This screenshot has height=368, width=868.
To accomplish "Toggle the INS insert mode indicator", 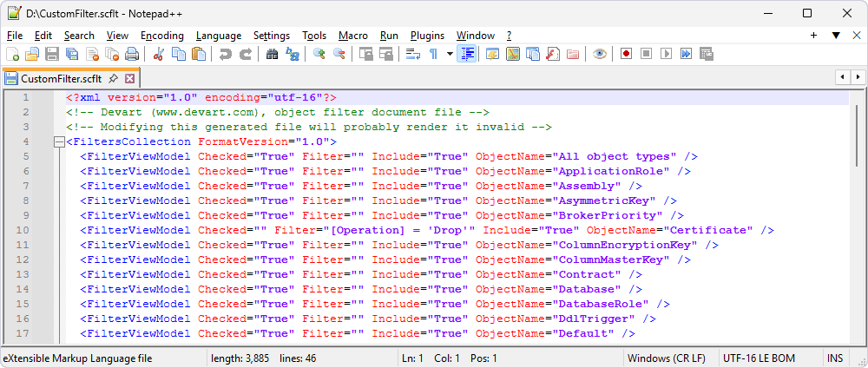I will [835, 358].
